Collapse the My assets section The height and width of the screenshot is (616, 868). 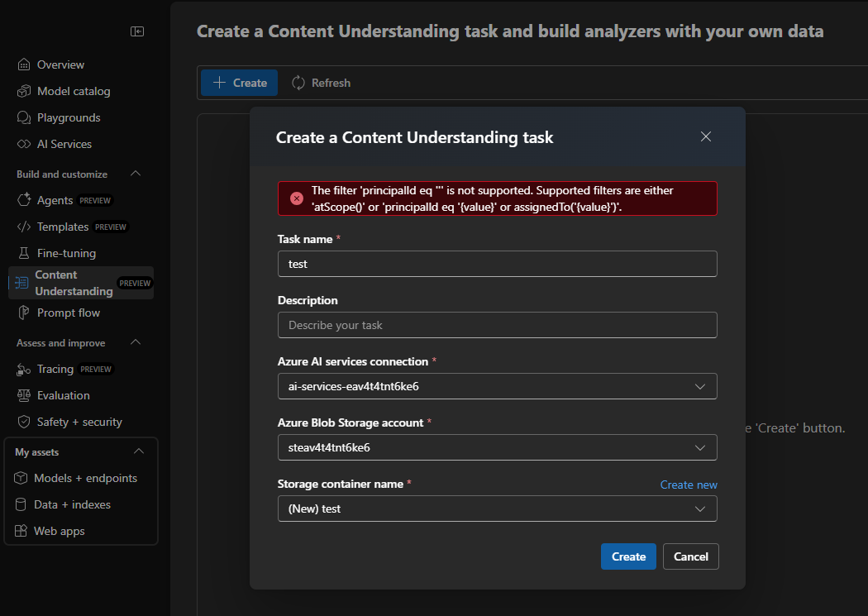139,451
